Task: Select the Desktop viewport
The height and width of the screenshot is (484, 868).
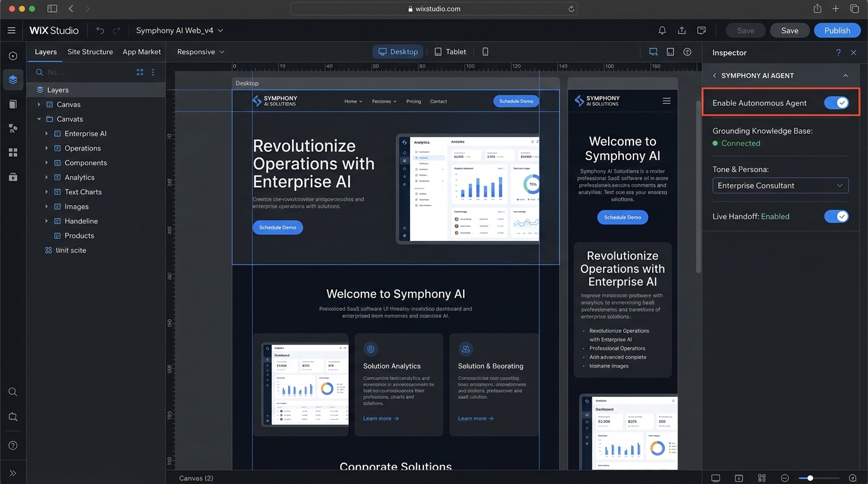Action: (398, 52)
